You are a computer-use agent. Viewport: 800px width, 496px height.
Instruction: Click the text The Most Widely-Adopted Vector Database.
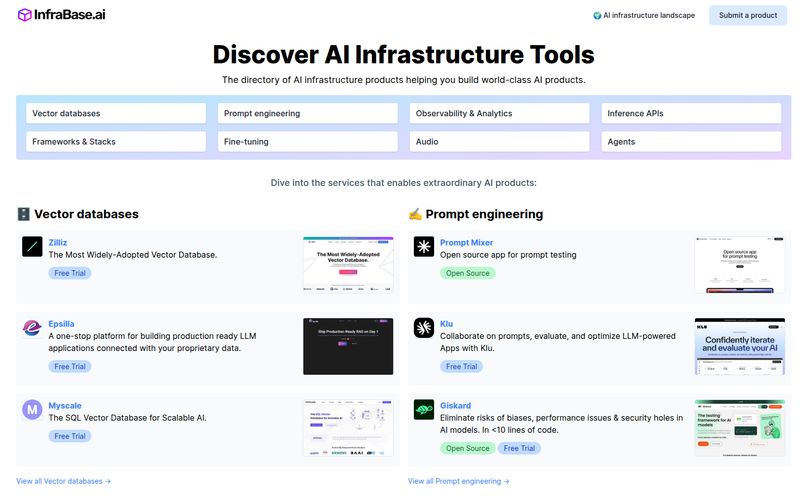pyautogui.click(x=133, y=254)
